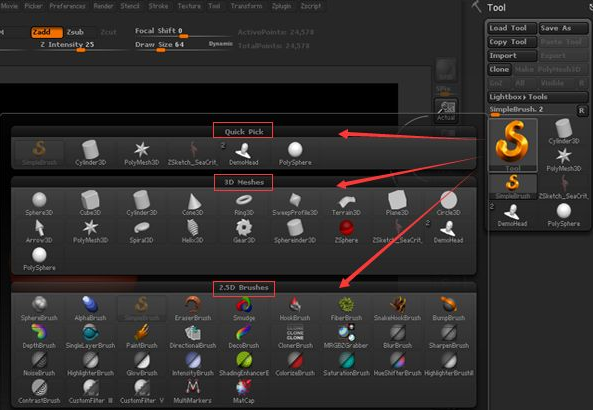Pick the Ring3D mesh
Image resolution: width=593 pixels, height=410 pixels.
244,203
